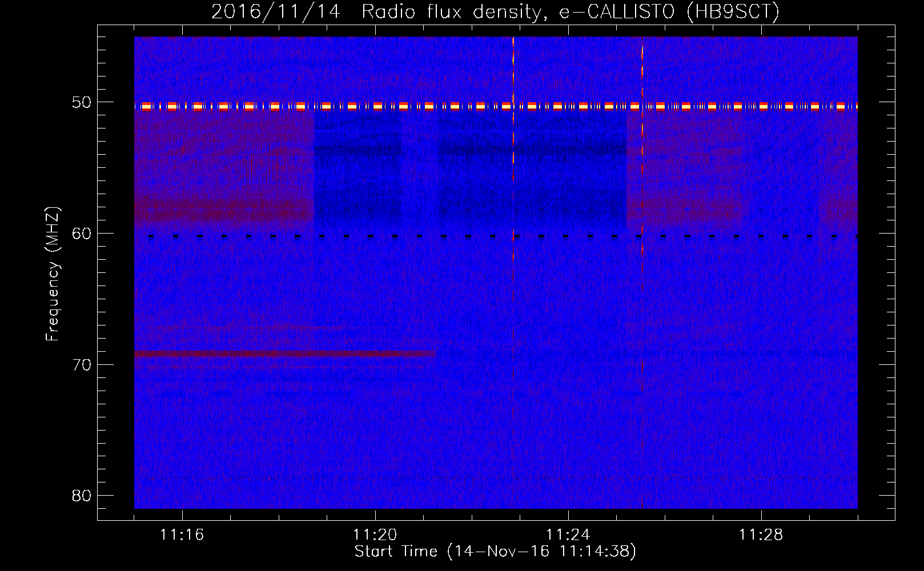
Task: Click the 60 frequency tick label
Action: pos(82,234)
